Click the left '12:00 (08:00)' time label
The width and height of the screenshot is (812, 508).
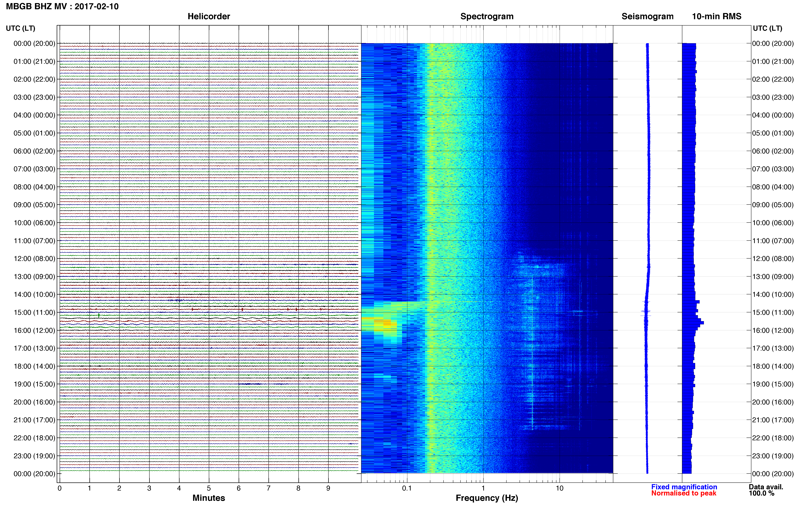34,258
